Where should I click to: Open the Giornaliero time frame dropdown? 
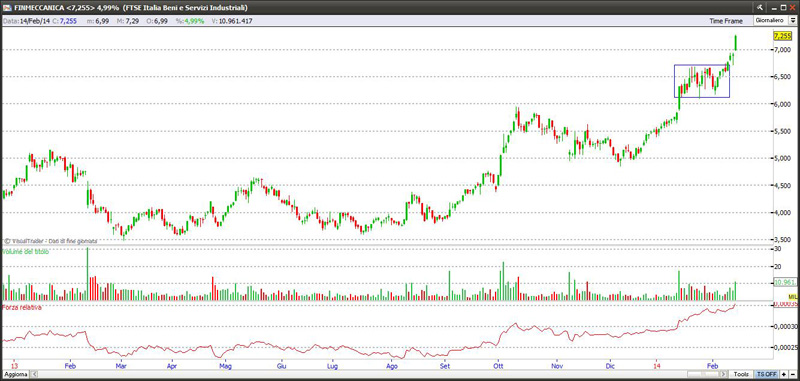(792, 20)
